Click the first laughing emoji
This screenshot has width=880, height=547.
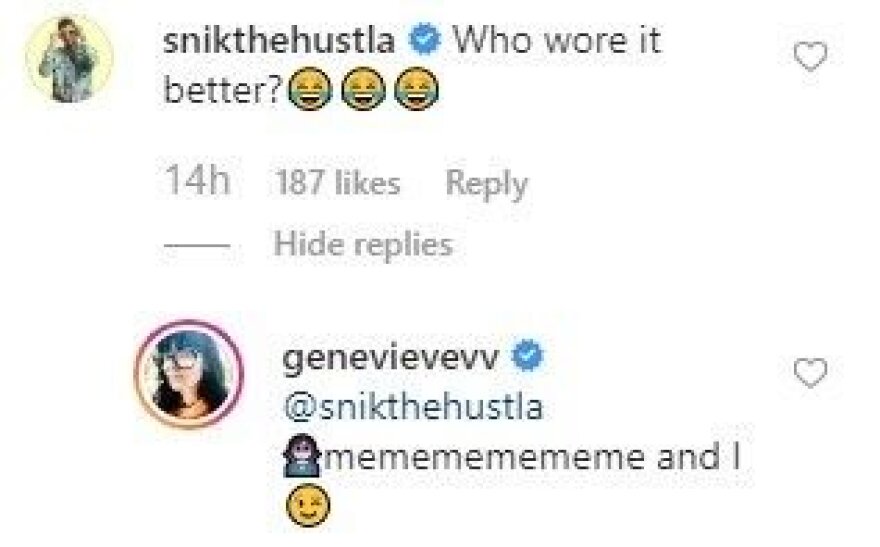coord(306,92)
